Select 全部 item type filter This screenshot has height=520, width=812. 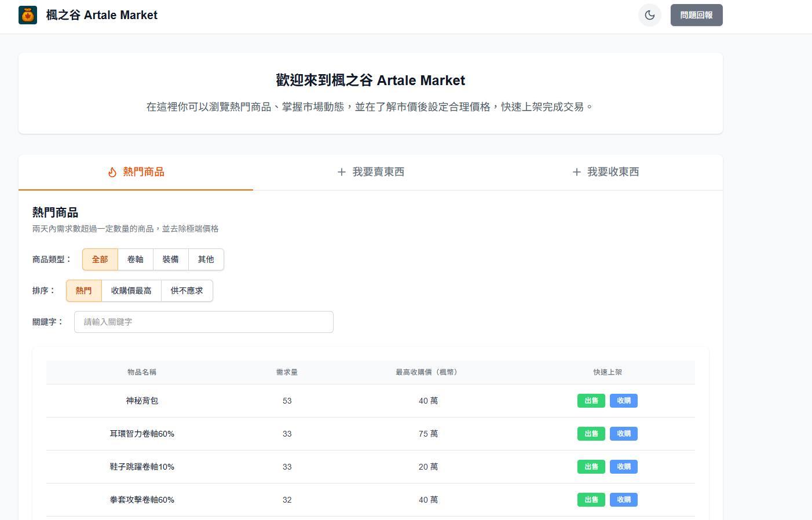tap(100, 259)
